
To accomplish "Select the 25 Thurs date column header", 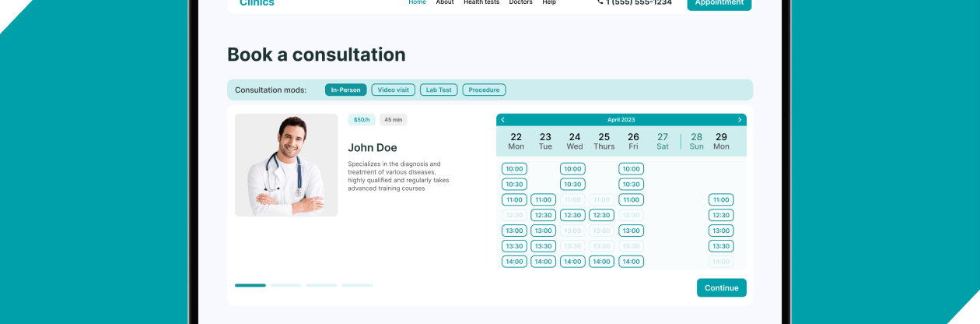I will 604,141.
